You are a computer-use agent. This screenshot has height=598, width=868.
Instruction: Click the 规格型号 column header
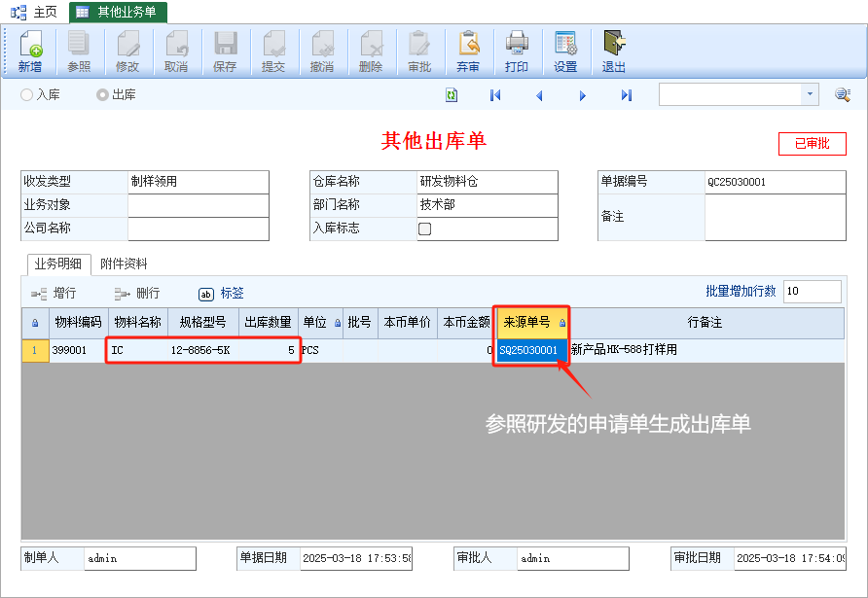coord(203,323)
